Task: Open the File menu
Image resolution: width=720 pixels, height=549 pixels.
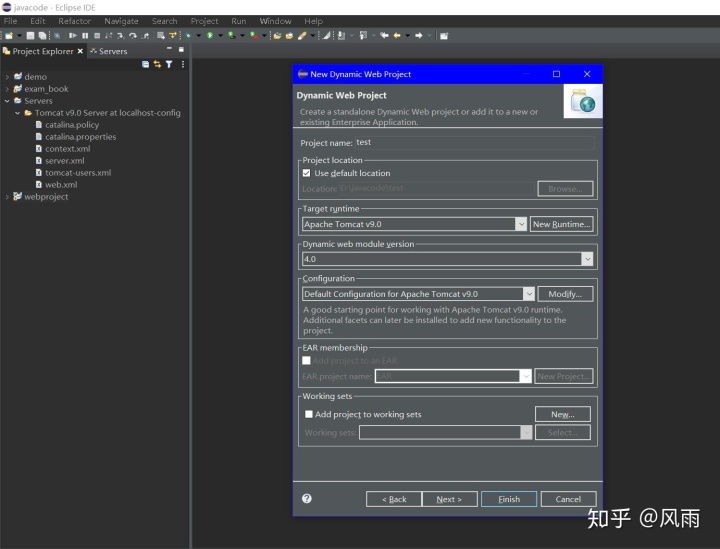Action: click(10, 21)
